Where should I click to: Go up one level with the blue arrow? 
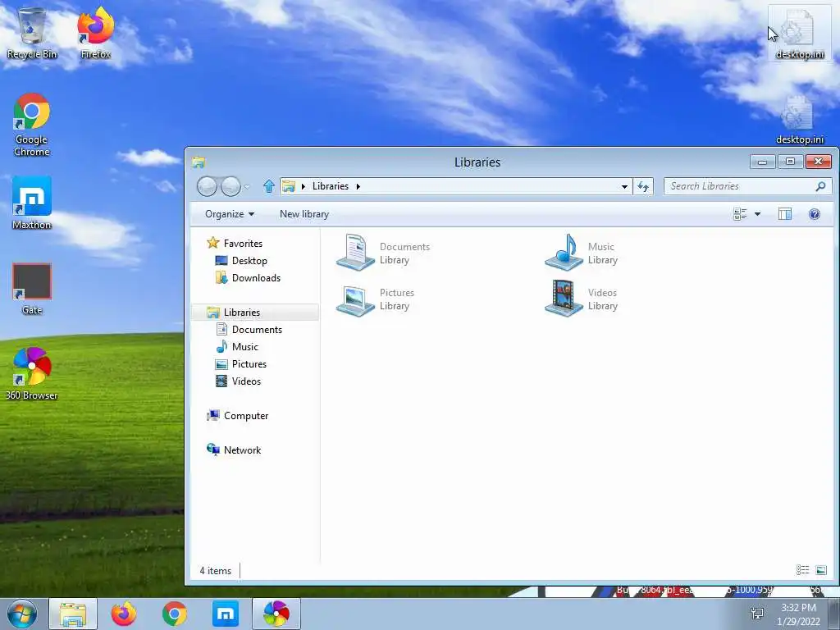click(269, 186)
